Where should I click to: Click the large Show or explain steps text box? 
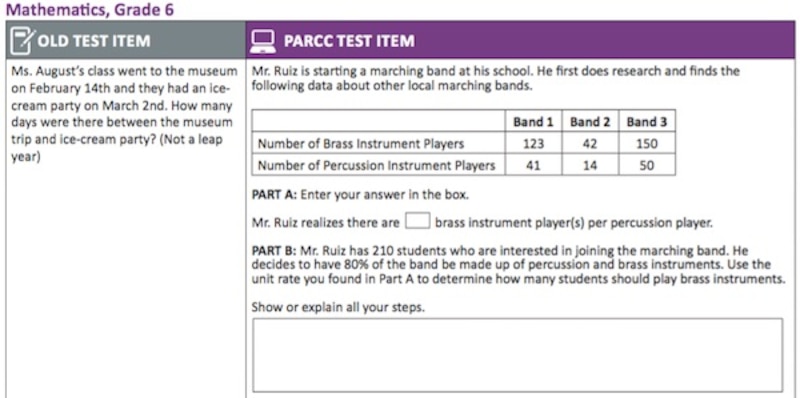click(517, 356)
